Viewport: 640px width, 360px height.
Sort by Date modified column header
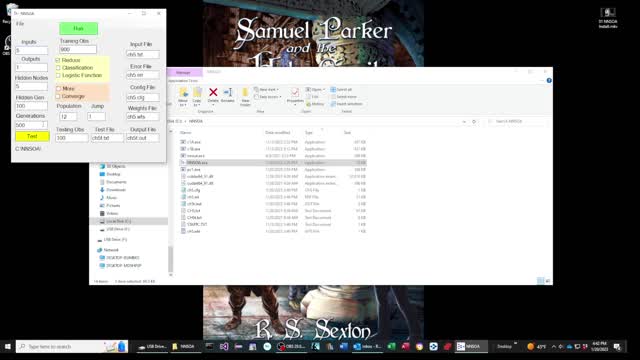(x=278, y=133)
